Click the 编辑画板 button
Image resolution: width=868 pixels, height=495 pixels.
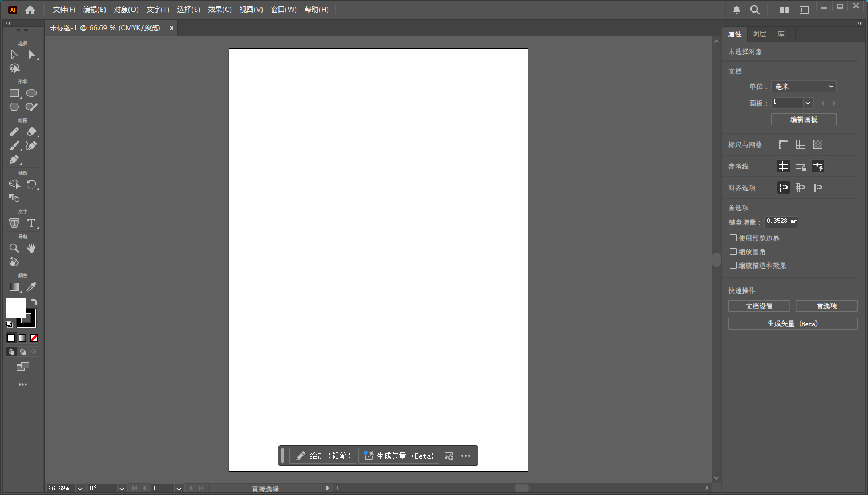803,119
